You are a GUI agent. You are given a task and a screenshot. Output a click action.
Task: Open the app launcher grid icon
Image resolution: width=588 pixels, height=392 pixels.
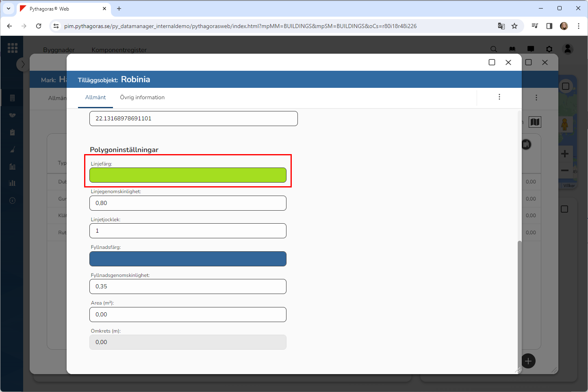13,48
